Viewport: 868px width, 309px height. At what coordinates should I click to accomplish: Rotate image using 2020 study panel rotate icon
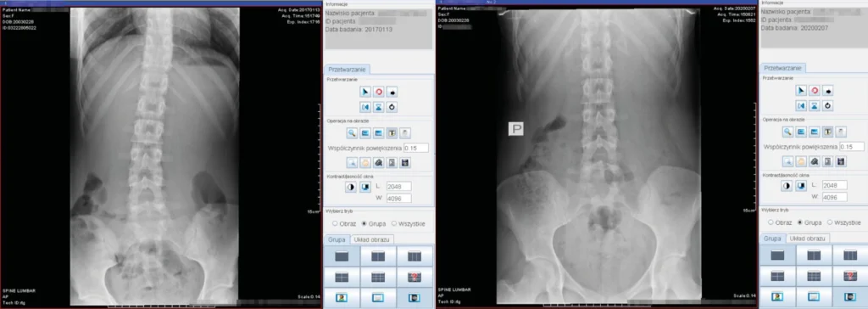tap(827, 105)
